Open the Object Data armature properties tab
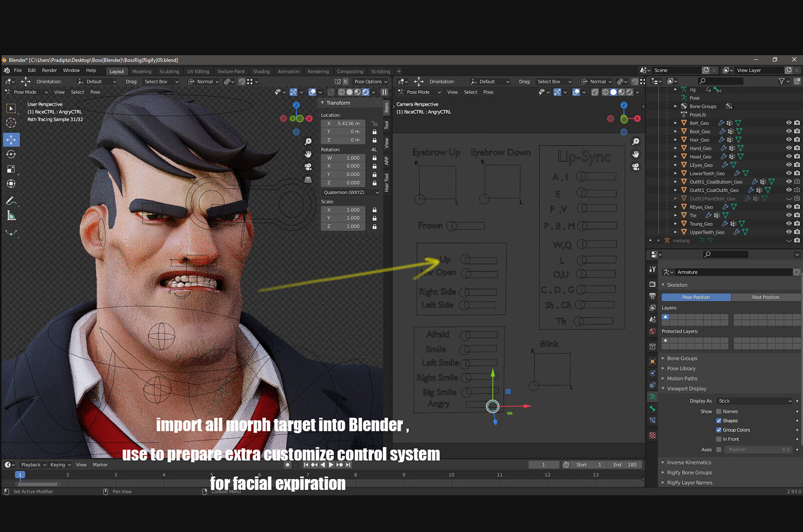The width and height of the screenshot is (803, 532). [x=652, y=397]
